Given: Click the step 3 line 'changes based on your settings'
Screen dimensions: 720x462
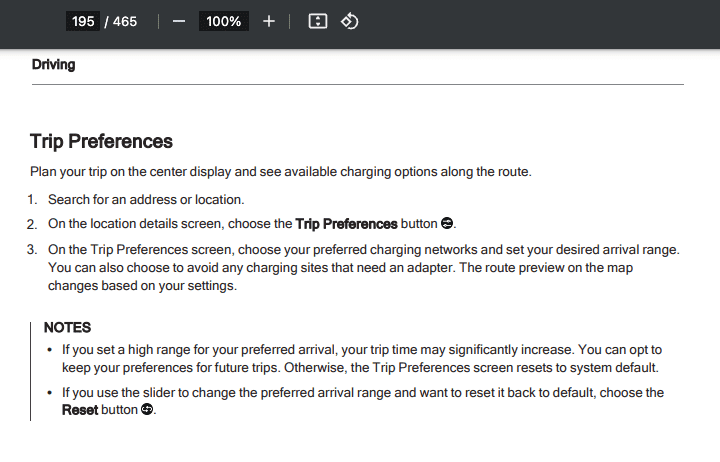Looking at the screenshot, I should (x=142, y=286).
